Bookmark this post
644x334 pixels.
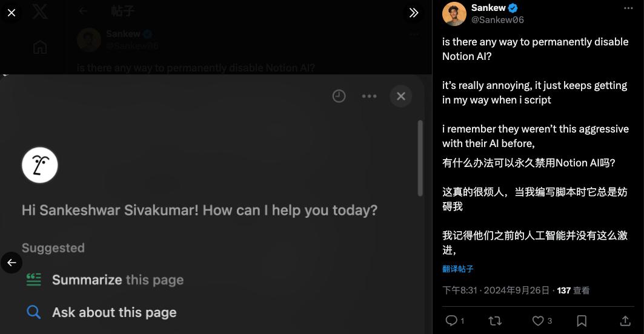point(582,321)
